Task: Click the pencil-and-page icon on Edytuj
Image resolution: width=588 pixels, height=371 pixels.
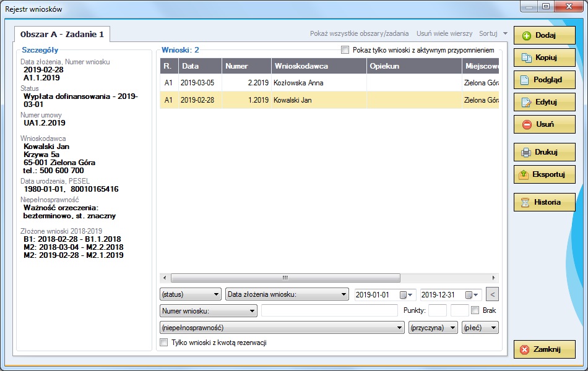Action: pyautogui.click(x=527, y=102)
